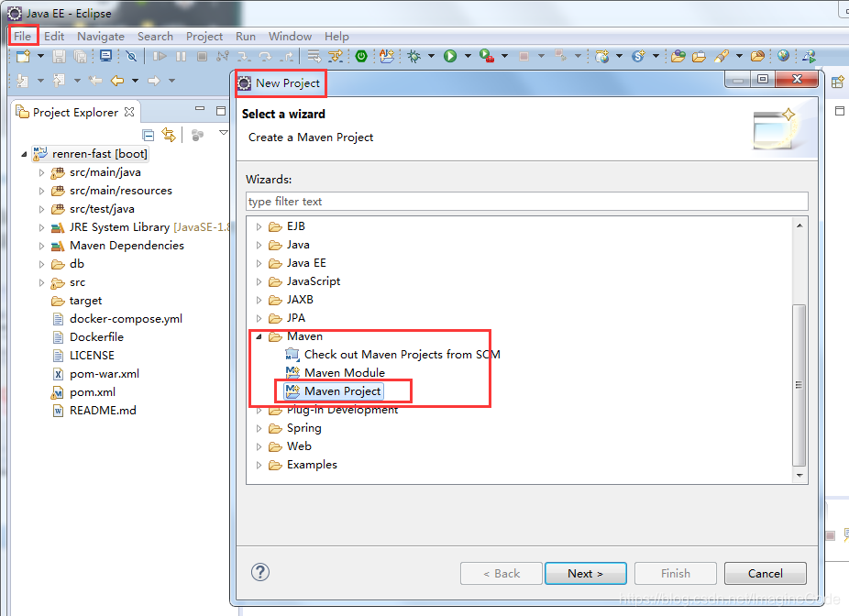The width and height of the screenshot is (849, 616).
Task: Click the New wizard toolbar icon
Action: pyautogui.click(x=23, y=56)
